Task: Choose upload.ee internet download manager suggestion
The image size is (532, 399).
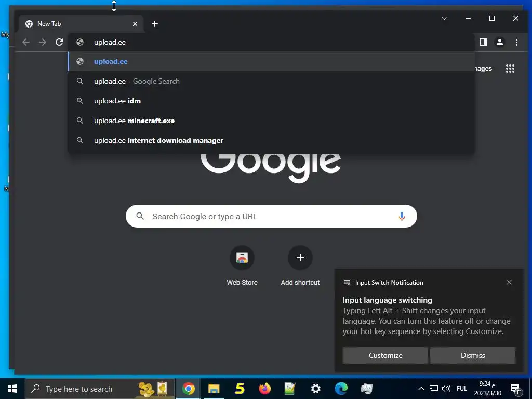Action: [271, 140]
